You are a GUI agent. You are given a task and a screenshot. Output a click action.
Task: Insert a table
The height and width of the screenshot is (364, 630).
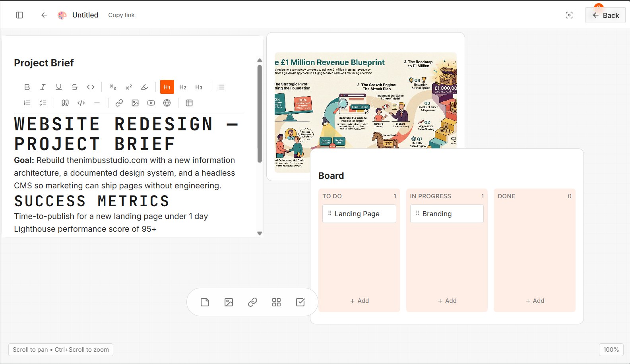tap(189, 103)
